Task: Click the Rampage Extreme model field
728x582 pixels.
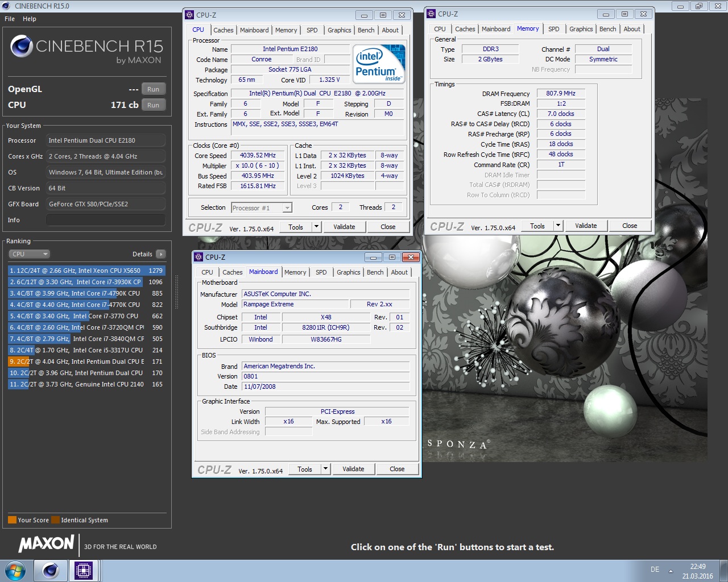Action: point(294,305)
